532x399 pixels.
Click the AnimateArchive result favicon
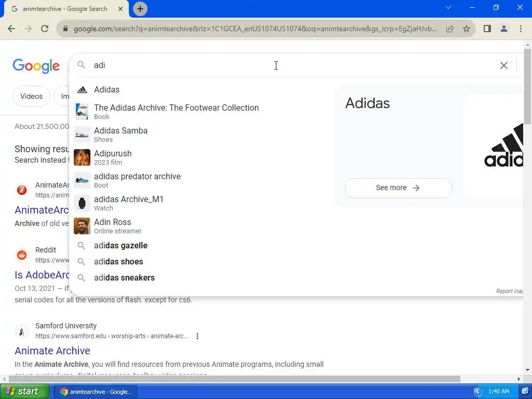[22, 190]
